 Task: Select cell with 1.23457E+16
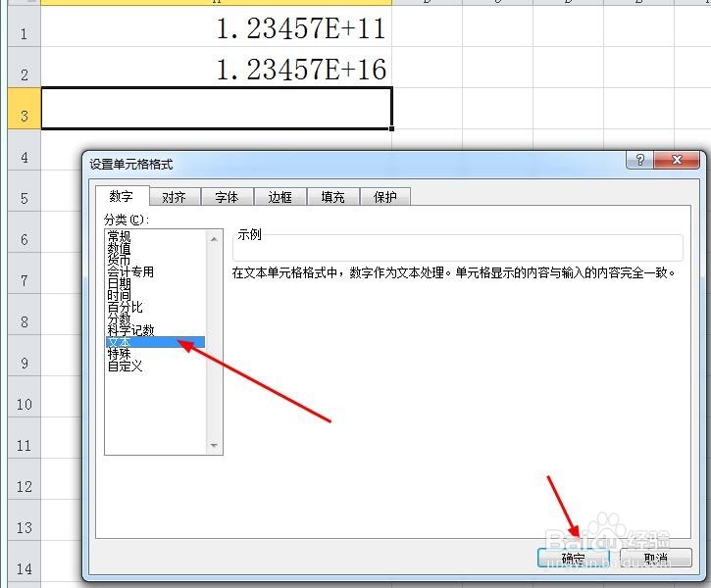coord(217,68)
